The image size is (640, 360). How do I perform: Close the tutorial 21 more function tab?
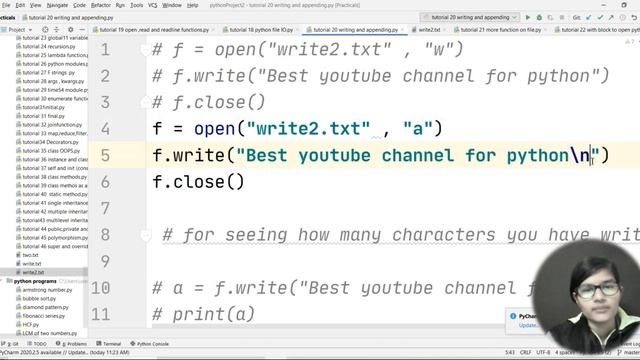coord(545,30)
